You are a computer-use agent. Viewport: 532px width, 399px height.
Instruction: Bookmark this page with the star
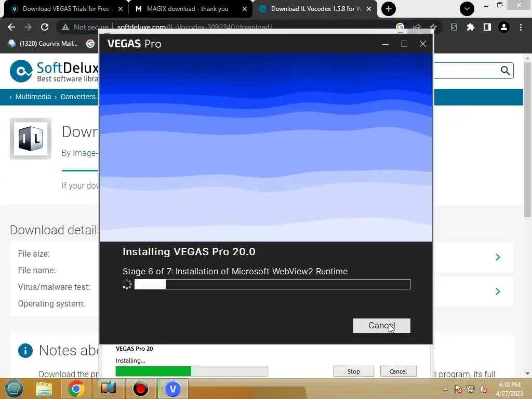pyautogui.click(x=433, y=27)
